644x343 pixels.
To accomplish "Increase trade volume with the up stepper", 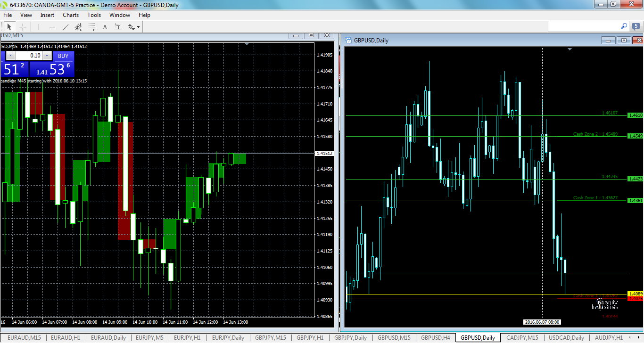I will tap(47, 56).
